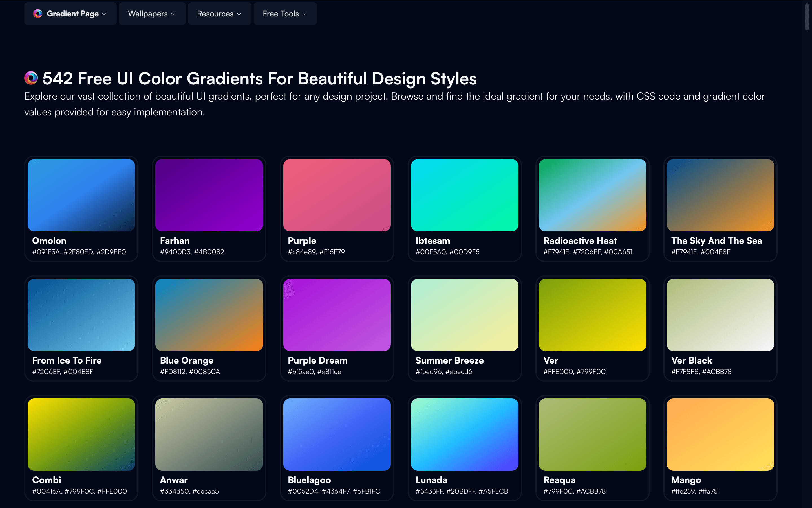The height and width of the screenshot is (508, 812).
Task: Click the hex codes #ffe259, #ffa751
Action: click(x=696, y=491)
